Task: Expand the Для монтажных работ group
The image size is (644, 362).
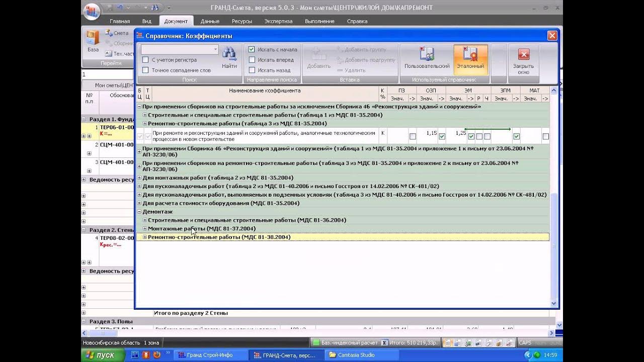Action: point(139,178)
